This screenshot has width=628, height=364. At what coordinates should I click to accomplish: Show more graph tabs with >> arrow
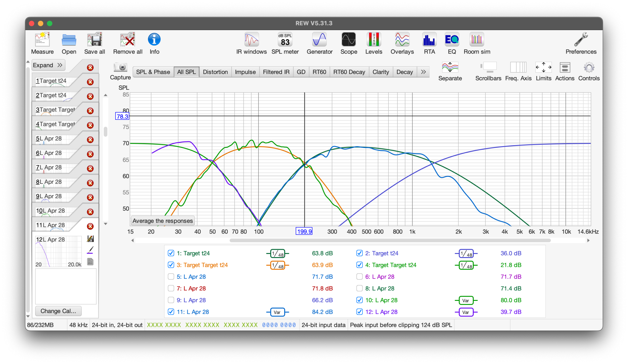tap(423, 72)
